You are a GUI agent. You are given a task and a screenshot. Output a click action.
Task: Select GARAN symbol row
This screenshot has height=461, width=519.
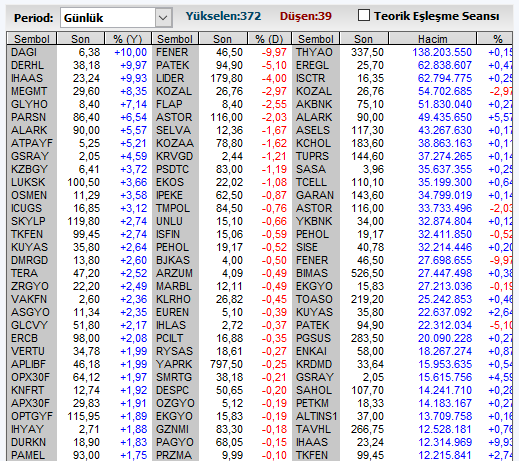pos(315,195)
